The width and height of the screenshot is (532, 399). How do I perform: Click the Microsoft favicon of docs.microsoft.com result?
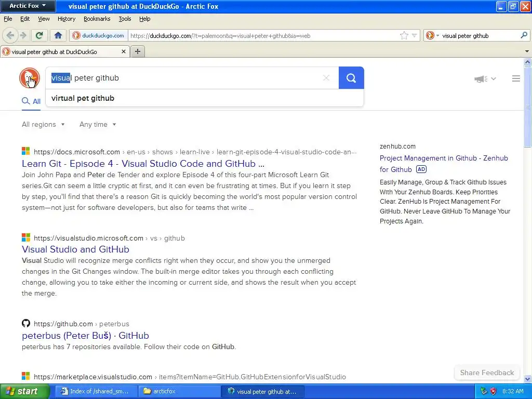tap(26, 151)
